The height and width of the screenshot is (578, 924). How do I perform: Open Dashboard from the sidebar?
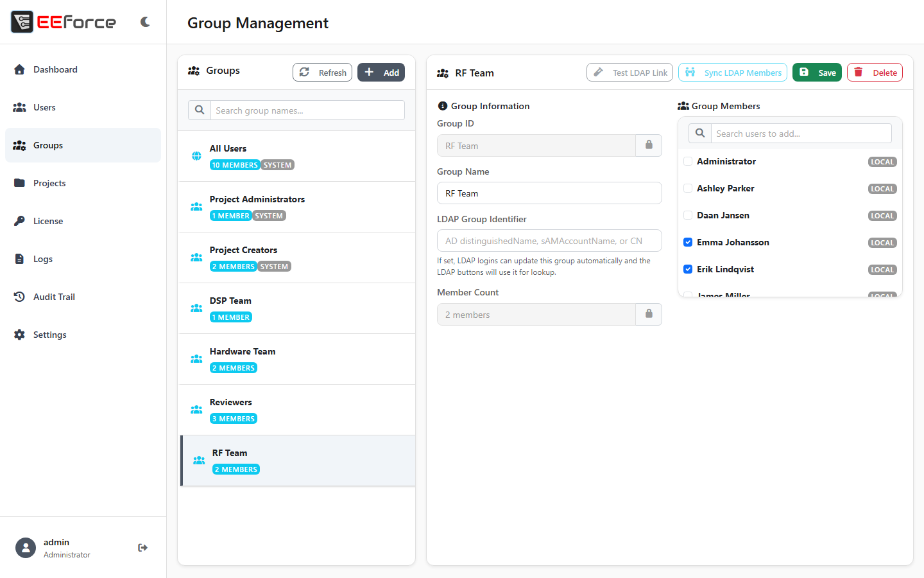tap(83, 69)
